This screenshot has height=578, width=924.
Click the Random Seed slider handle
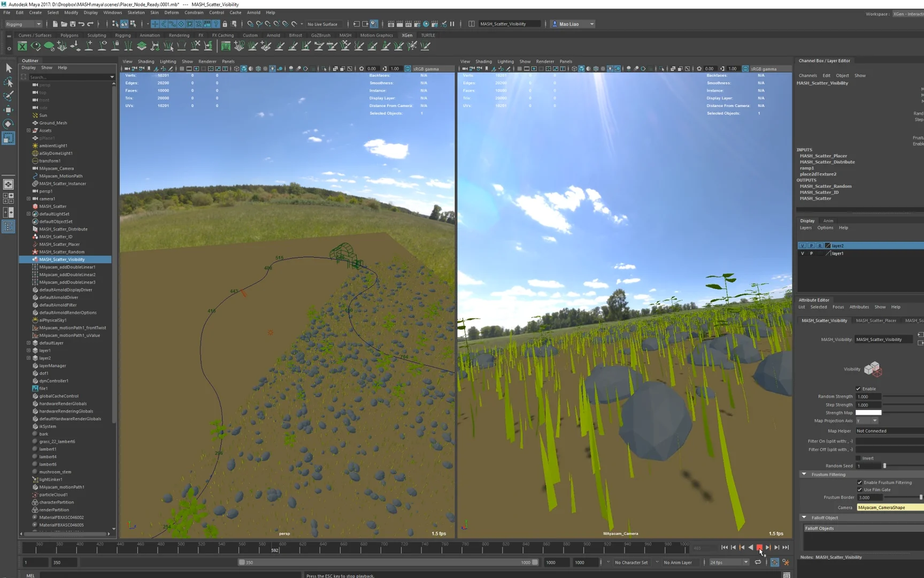tap(884, 466)
